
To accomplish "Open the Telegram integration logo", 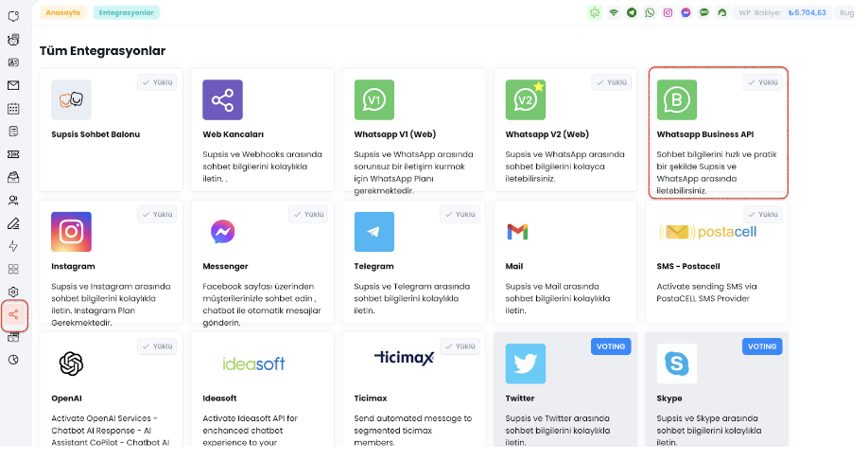I will click(x=374, y=232).
